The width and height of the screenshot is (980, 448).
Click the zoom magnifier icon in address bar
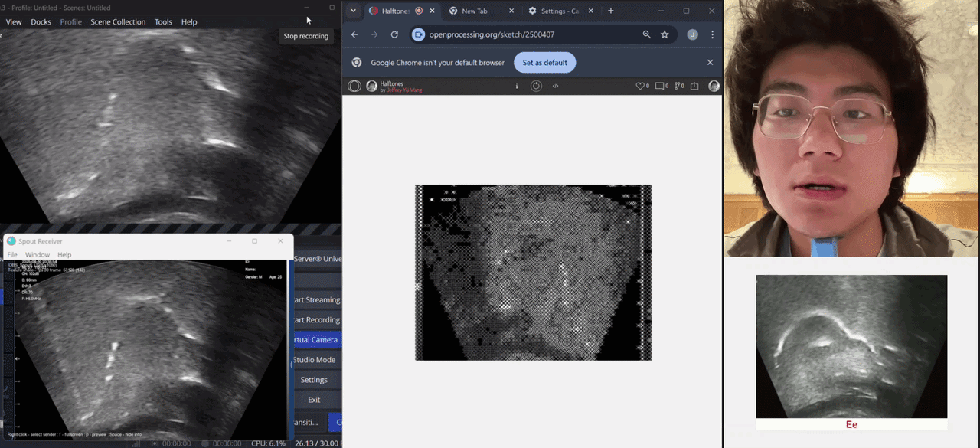tap(647, 34)
